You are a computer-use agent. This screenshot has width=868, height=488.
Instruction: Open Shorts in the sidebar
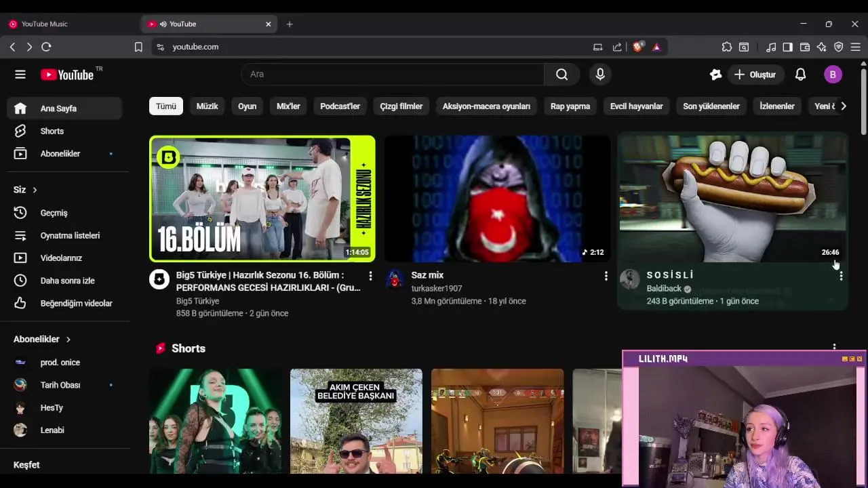(64, 131)
